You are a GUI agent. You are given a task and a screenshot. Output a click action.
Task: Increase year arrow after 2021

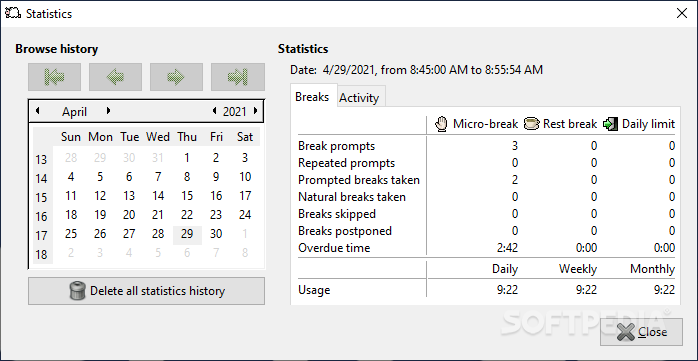click(256, 110)
